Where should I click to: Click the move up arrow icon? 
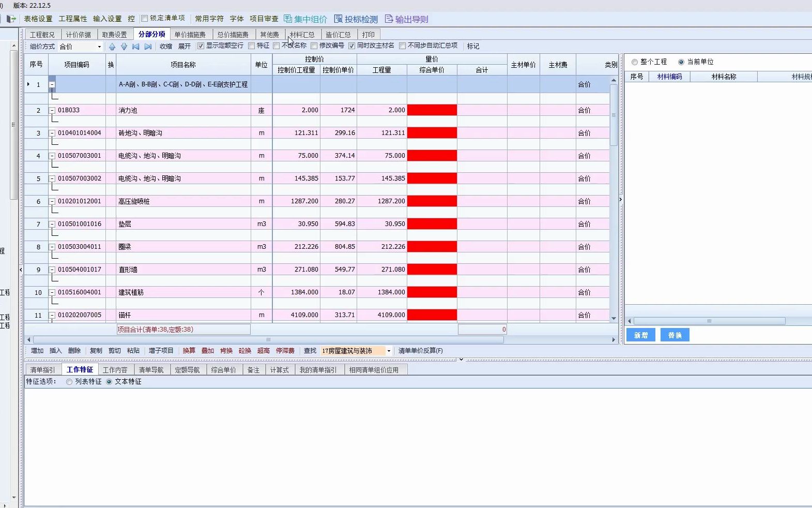point(112,47)
